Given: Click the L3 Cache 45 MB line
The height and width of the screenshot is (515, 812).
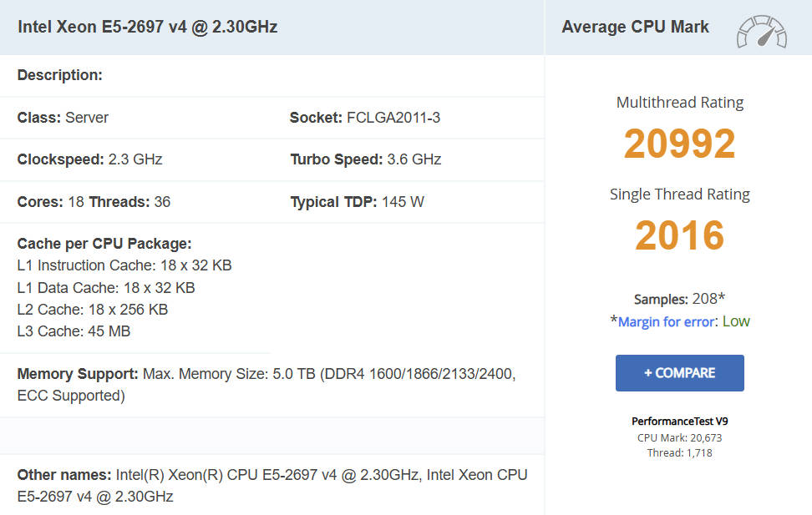Looking at the screenshot, I should pyautogui.click(x=74, y=331).
